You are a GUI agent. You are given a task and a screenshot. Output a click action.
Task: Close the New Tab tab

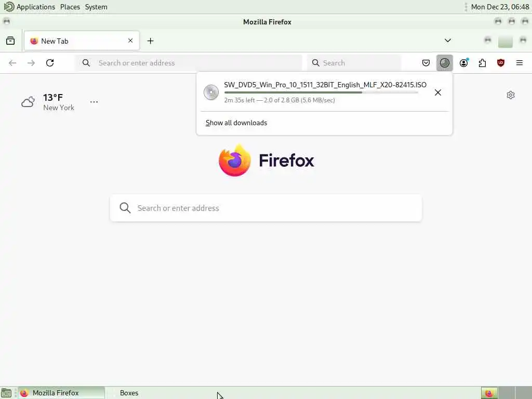click(x=130, y=41)
